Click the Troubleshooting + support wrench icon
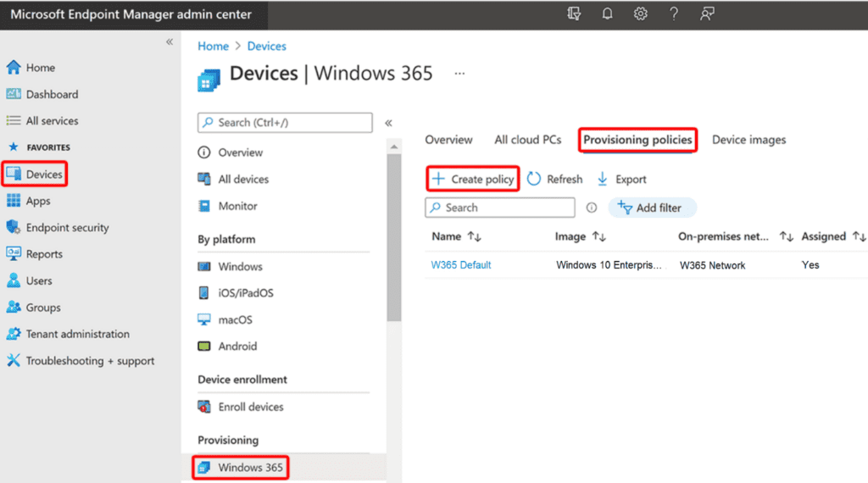The image size is (868, 483). (x=14, y=360)
